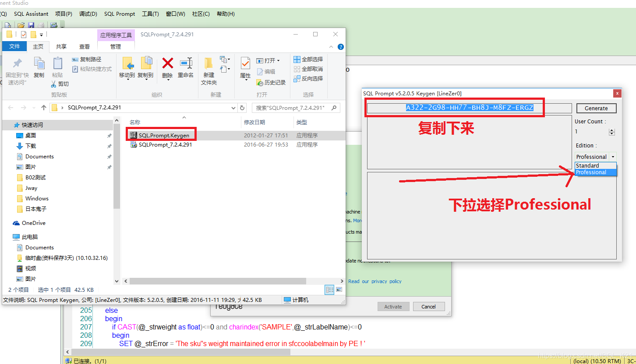Click the Cut (剪切) scissors icon

pos(54,84)
